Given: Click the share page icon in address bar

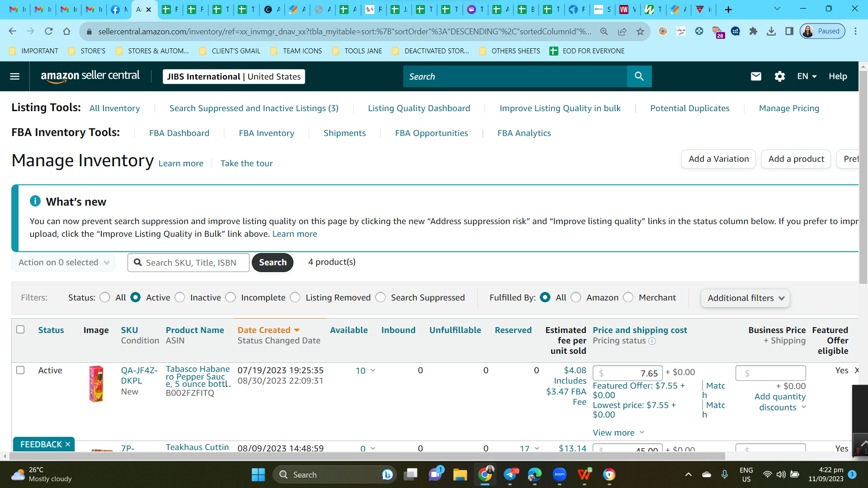Looking at the screenshot, I should tap(622, 31).
